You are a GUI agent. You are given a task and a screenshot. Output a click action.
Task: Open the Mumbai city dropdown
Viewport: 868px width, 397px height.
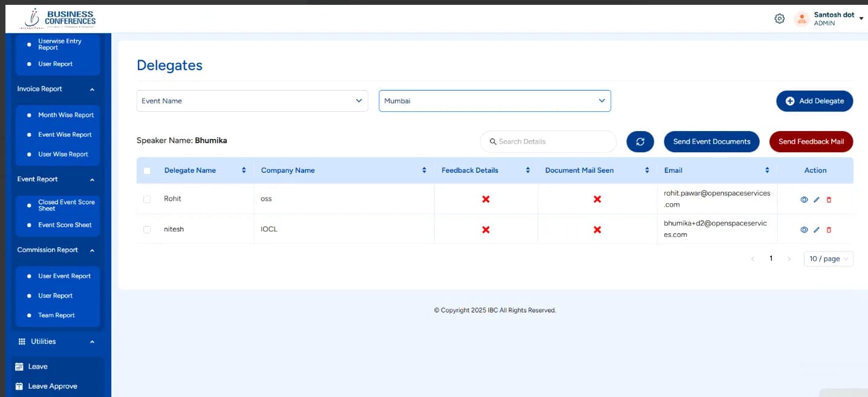(494, 101)
